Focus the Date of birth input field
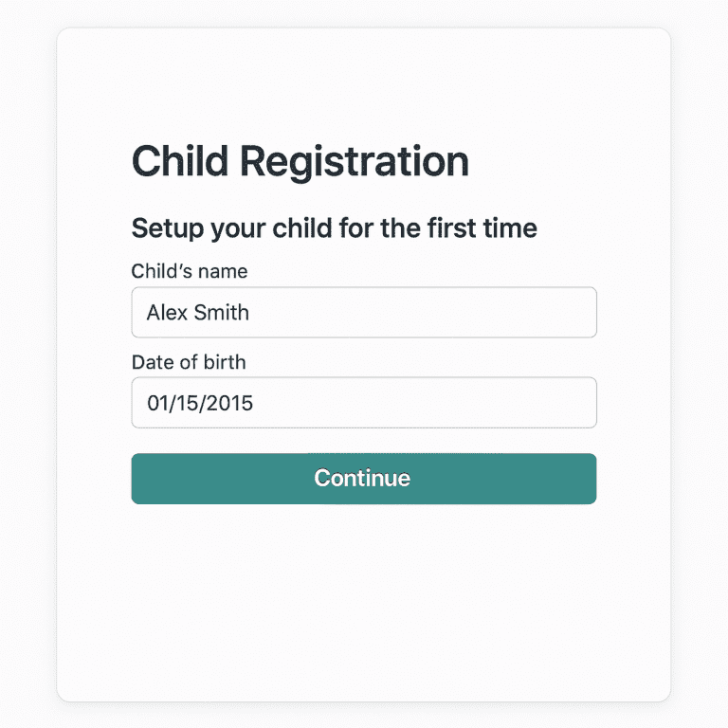 point(363,403)
